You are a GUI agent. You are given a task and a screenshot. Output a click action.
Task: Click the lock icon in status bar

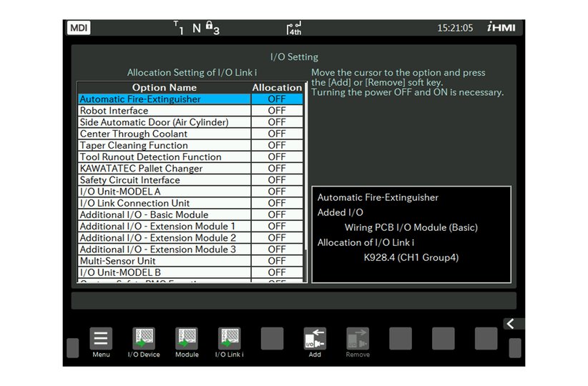pyautogui.click(x=210, y=26)
